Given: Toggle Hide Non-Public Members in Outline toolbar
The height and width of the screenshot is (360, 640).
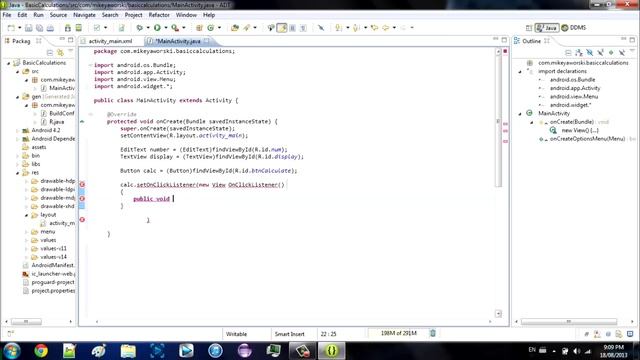Looking at the screenshot, I should [611, 53].
